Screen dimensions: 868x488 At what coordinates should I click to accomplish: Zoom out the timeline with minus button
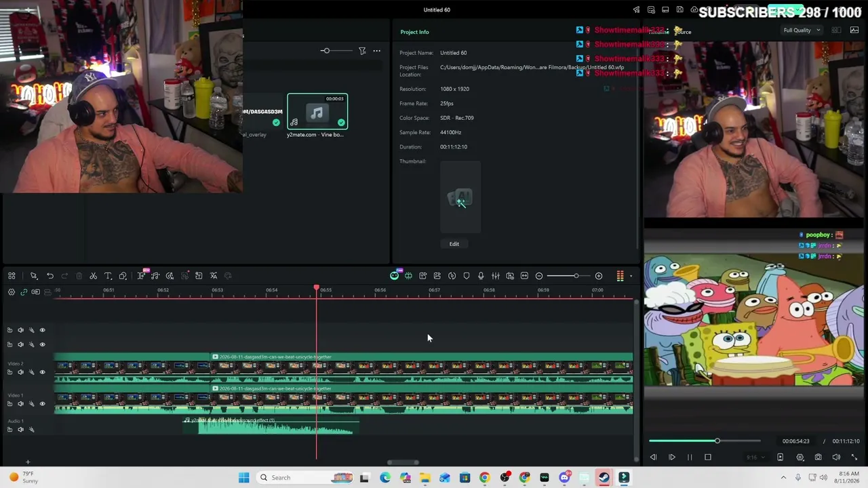539,276
